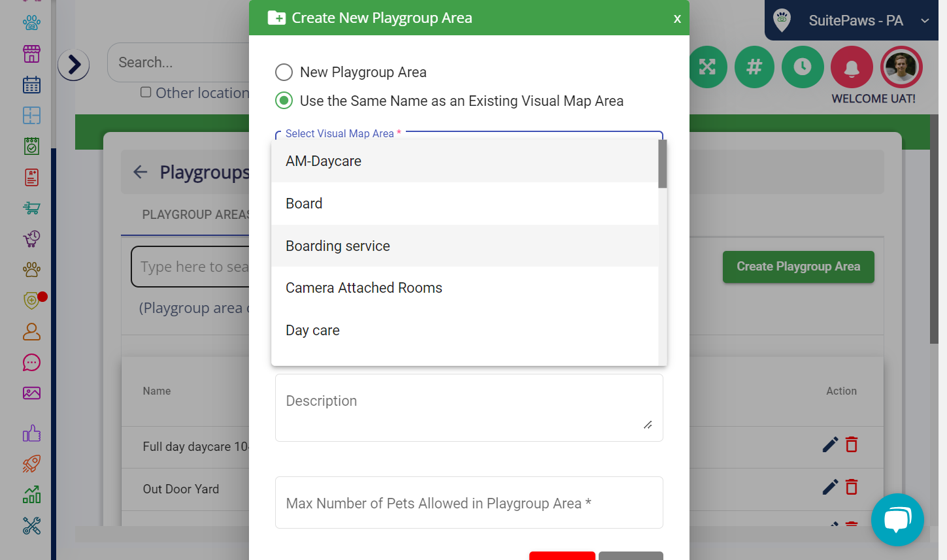
Task: Tick the Other locations checkbox
Action: (x=146, y=92)
